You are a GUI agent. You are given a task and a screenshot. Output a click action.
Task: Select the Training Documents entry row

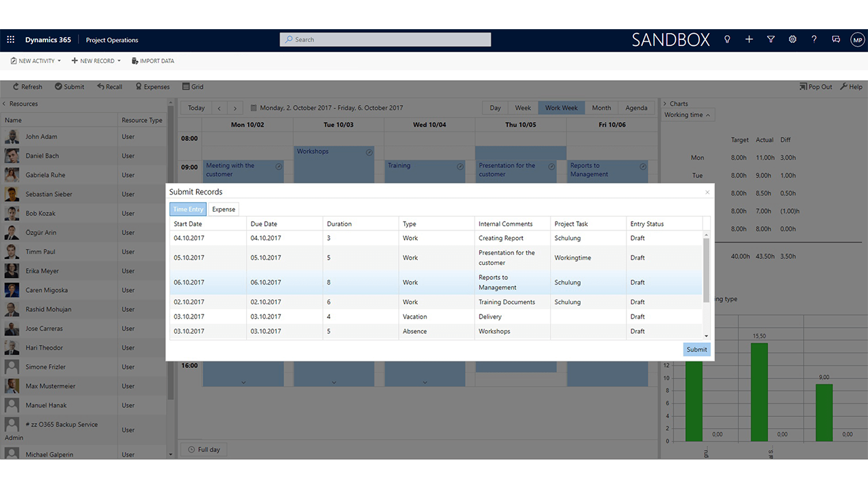(x=436, y=302)
